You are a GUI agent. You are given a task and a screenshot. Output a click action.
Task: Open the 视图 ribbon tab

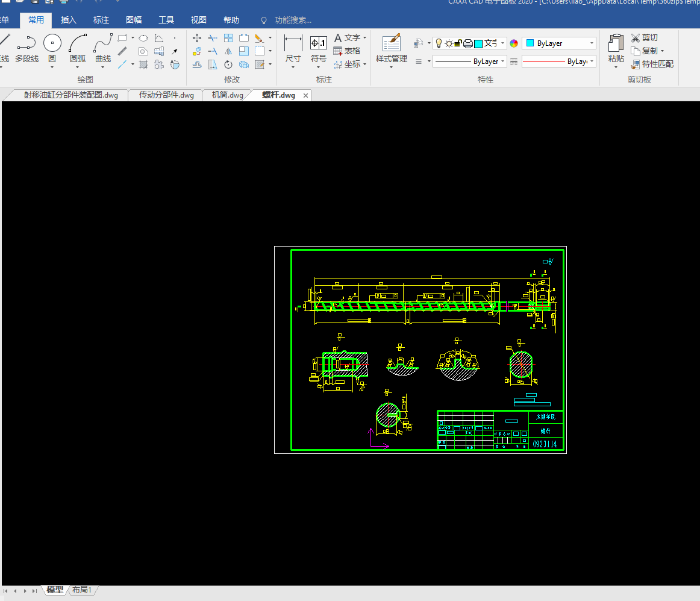(199, 20)
